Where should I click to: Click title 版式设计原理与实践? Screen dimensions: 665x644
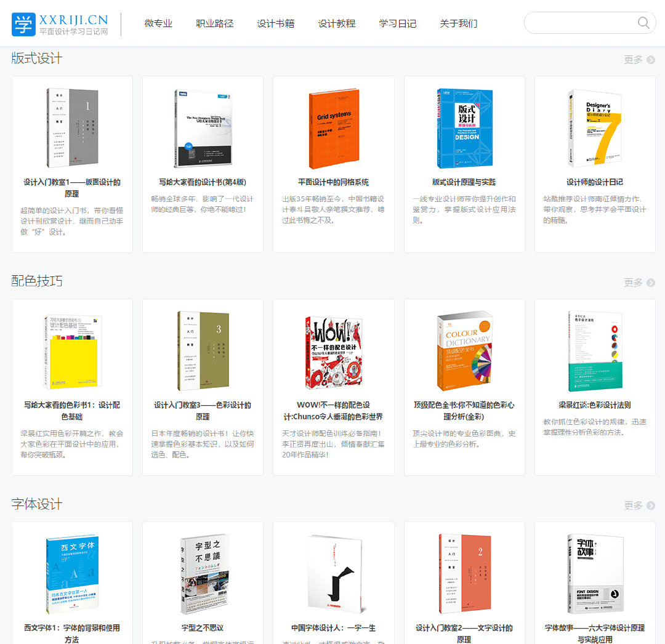click(x=464, y=182)
